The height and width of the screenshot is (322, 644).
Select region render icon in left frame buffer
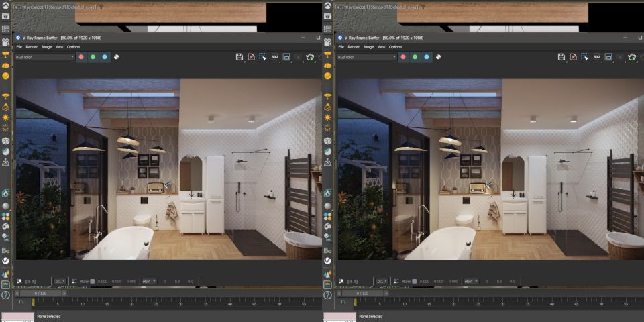286,58
